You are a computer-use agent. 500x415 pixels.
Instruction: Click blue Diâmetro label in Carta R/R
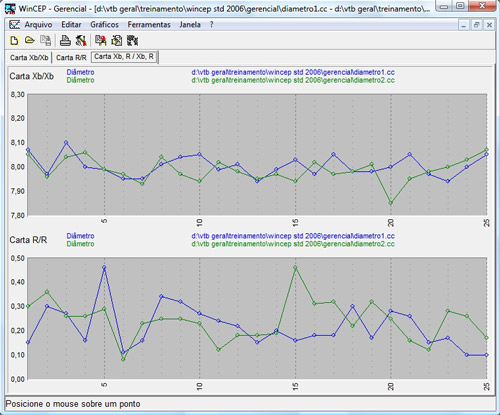click(x=80, y=236)
